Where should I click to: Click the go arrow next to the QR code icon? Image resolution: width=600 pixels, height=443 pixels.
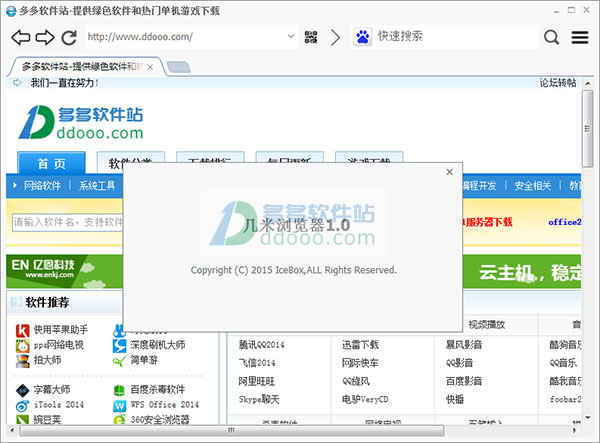[x=335, y=37]
